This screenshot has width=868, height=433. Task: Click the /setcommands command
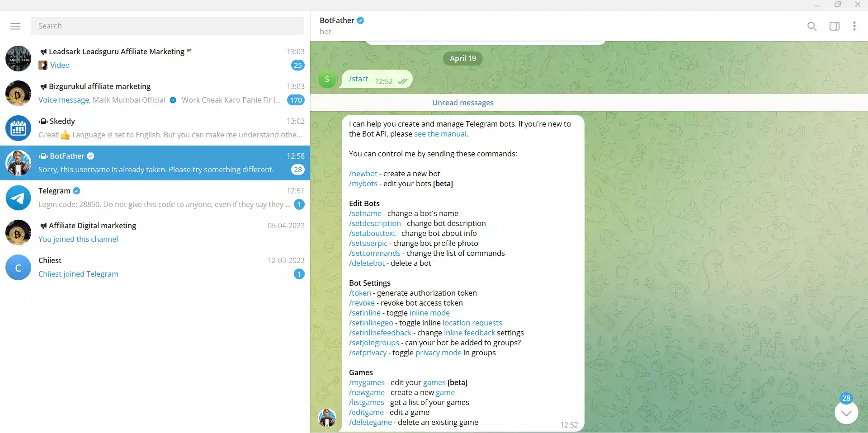click(374, 253)
